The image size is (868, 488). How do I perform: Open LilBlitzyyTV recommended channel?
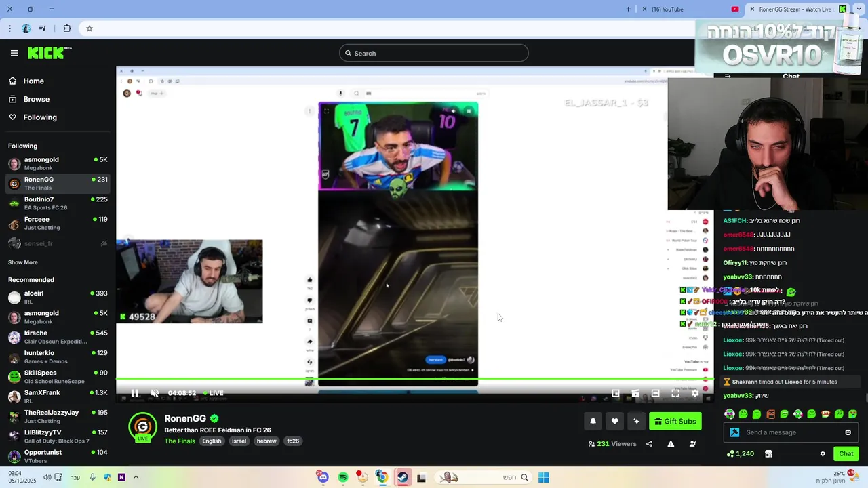point(58,436)
